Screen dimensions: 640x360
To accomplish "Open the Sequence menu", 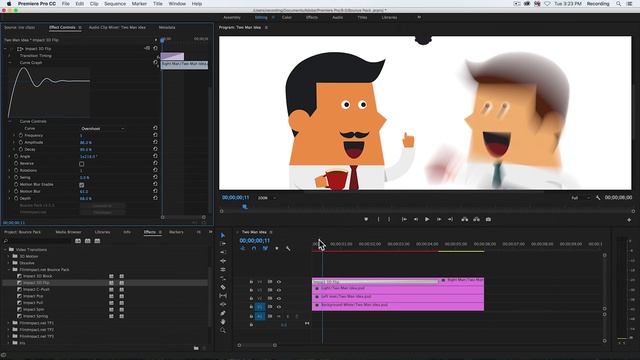I will click(x=115, y=4).
